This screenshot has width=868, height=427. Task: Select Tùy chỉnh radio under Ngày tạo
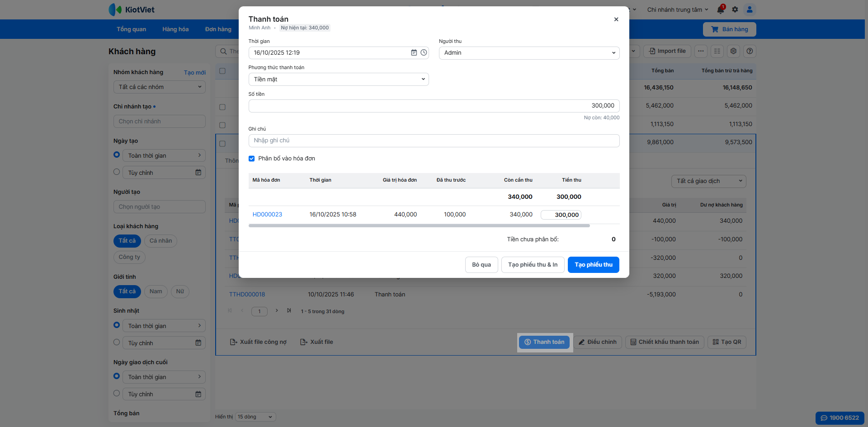coord(117,172)
